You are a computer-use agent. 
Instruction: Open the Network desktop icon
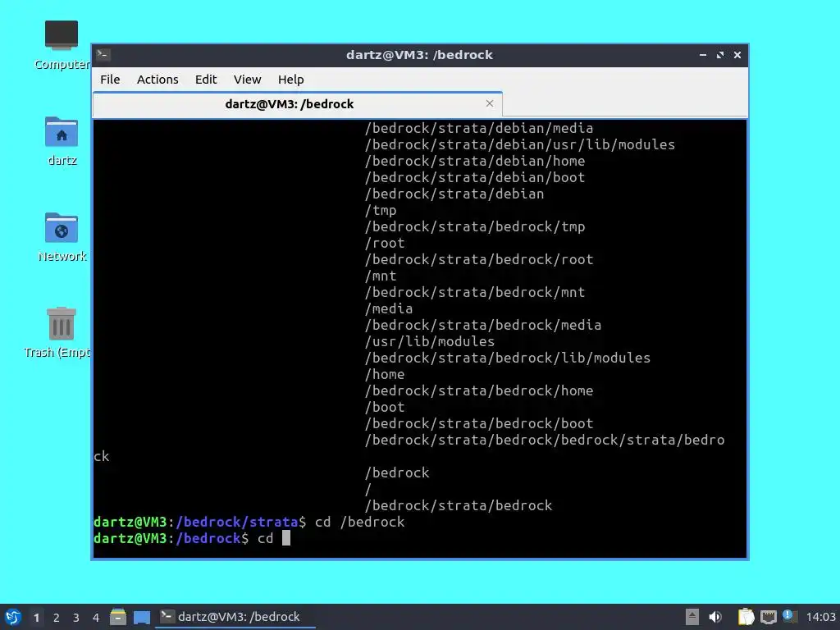(61, 237)
